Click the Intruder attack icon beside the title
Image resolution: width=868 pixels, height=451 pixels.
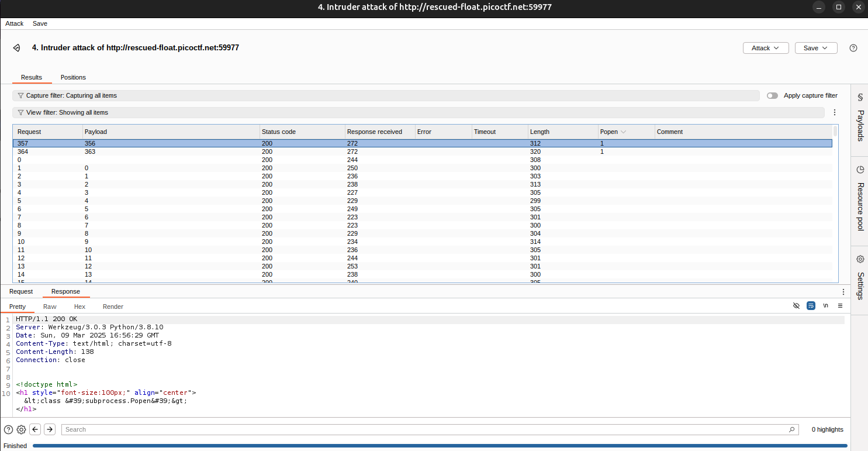pos(17,48)
